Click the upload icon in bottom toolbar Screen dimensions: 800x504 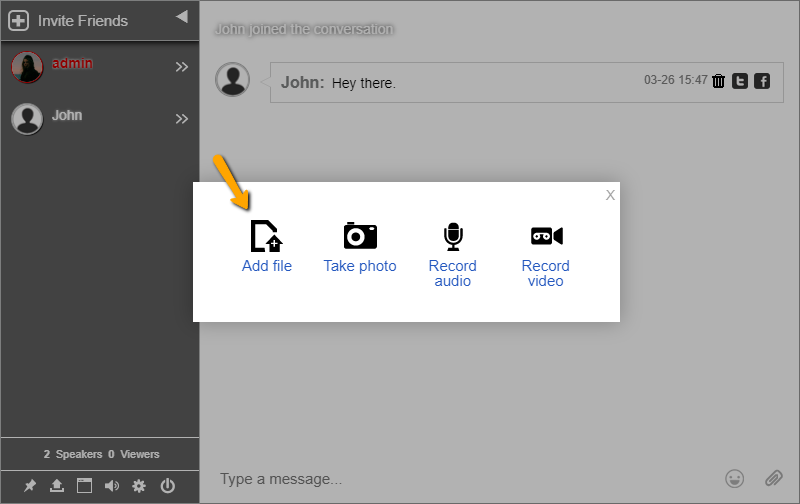(x=57, y=486)
